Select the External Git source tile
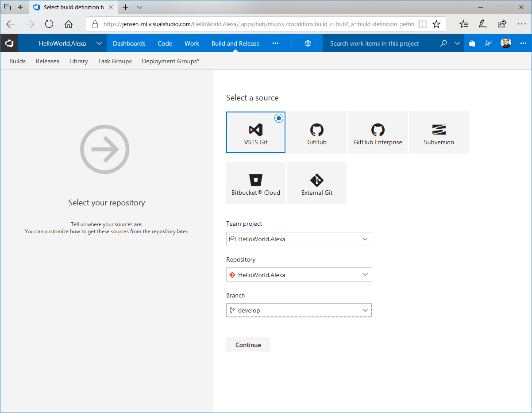This screenshot has width=532, height=413. [316, 183]
